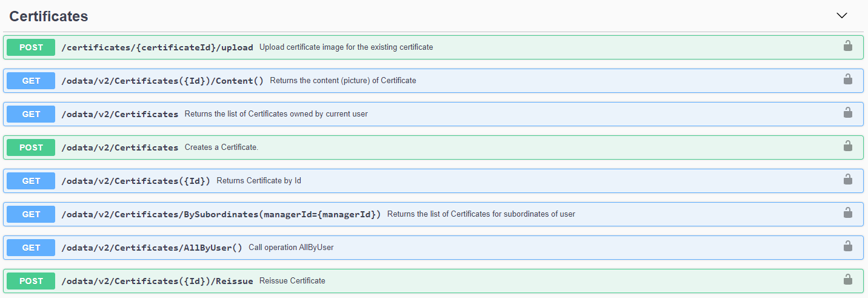
Task: Click GET badge for AllByUser() endpoint
Action: (31, 248)
